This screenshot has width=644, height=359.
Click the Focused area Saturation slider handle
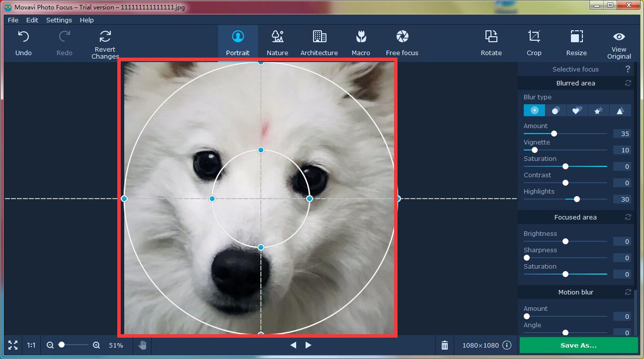tap(565, 274)
